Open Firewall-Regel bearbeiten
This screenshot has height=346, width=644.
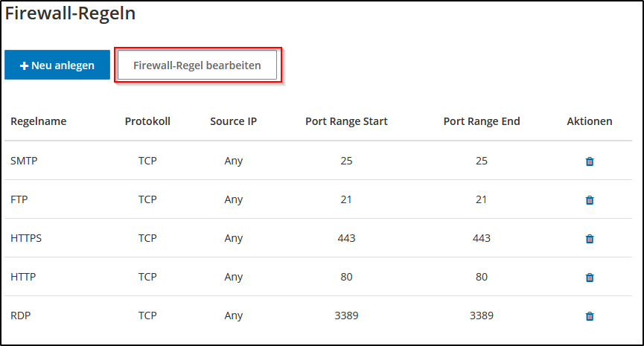pos(197,65)
